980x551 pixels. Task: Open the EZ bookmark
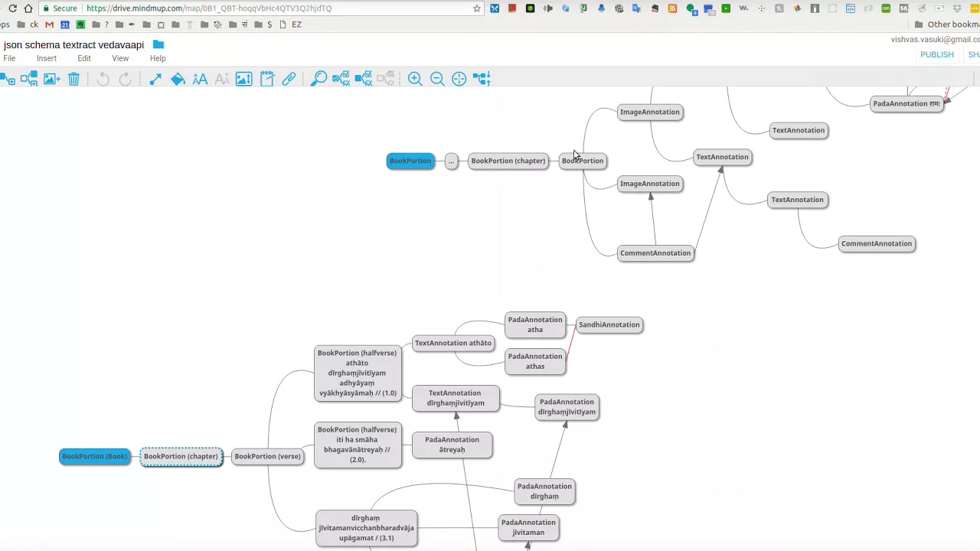click(x=291, y=24)
